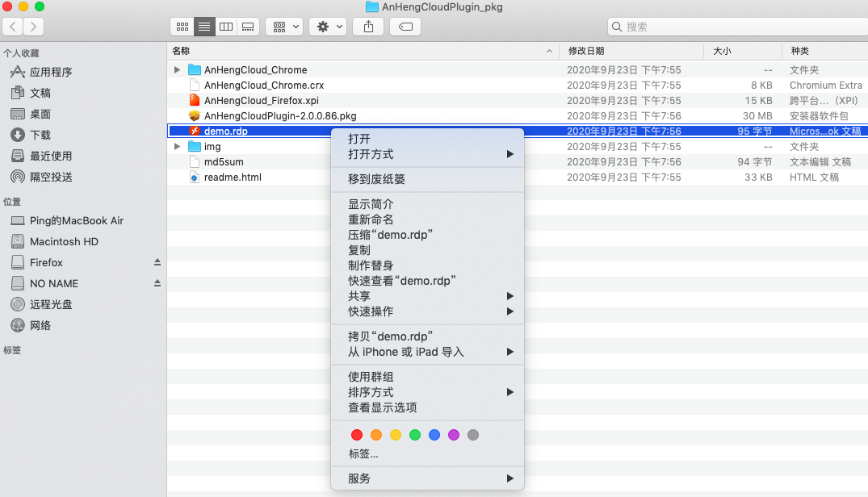
Task: Expand 打开方式 submenu
Action: tap(427, 154)
